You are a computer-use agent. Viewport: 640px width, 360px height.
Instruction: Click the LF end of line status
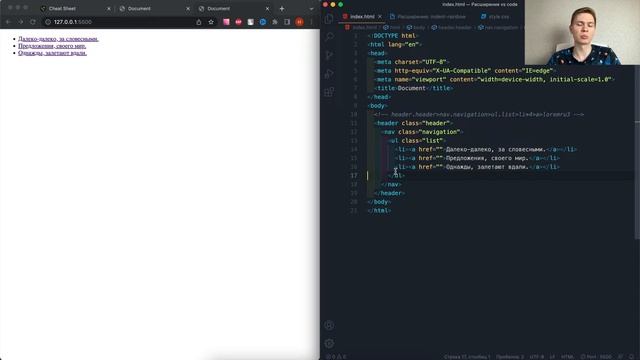(x=552, y=357)
